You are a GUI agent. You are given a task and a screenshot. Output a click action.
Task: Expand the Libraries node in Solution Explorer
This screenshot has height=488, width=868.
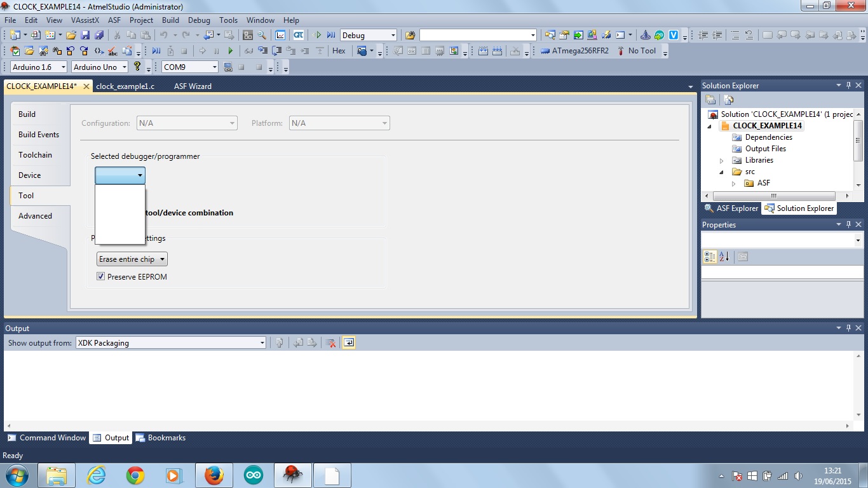pos(721,161)
